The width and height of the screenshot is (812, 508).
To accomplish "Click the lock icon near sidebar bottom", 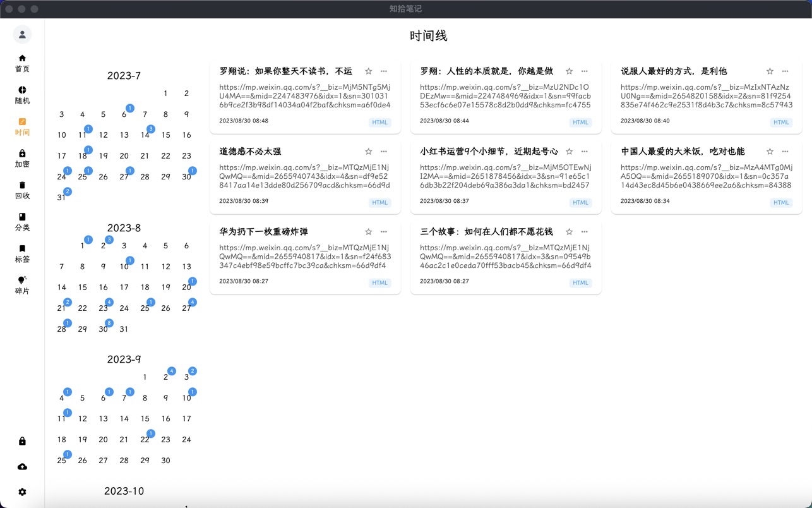I will pos(22,441).
